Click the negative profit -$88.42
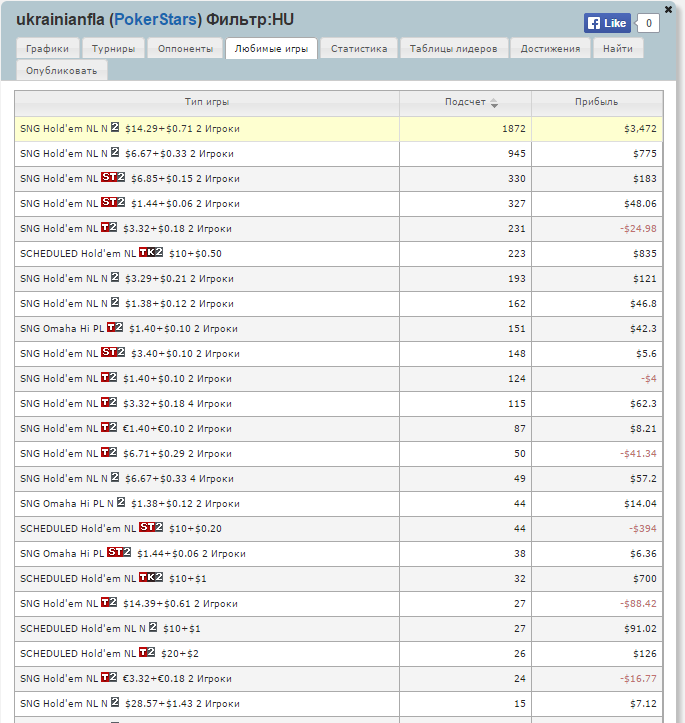 638,604
